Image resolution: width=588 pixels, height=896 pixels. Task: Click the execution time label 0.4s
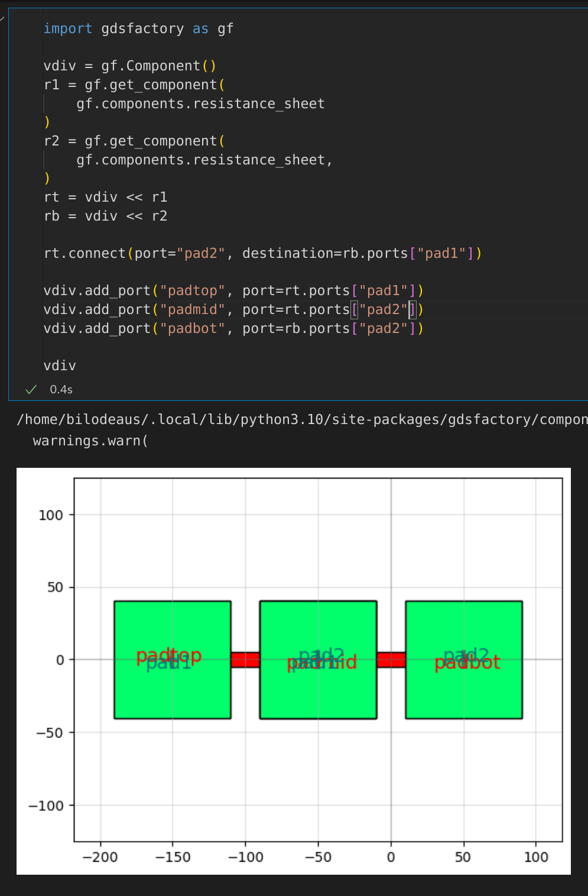coord(61,389)
